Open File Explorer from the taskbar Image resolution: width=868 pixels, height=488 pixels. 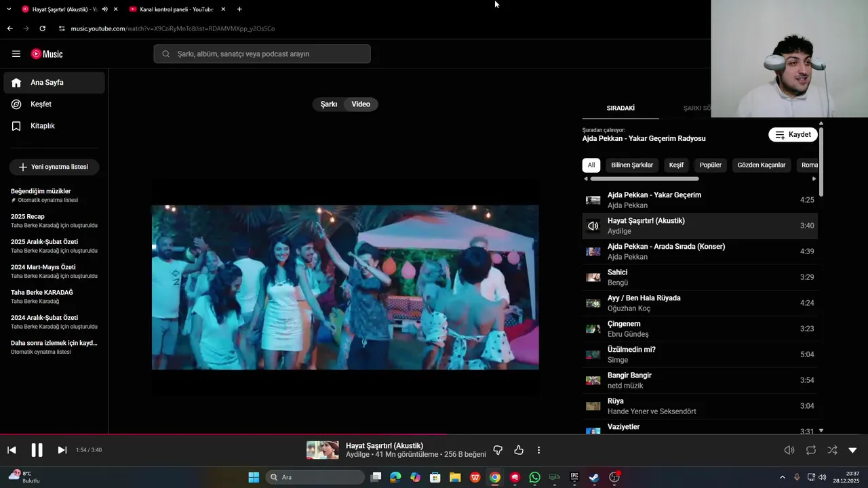pos(455,477)
